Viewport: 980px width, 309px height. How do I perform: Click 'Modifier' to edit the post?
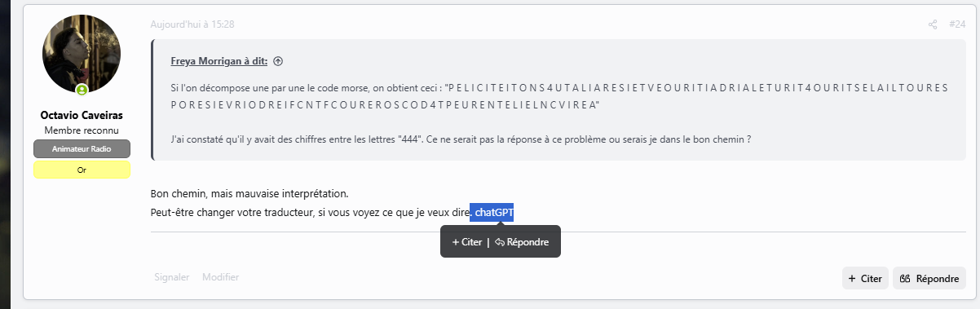221,277
